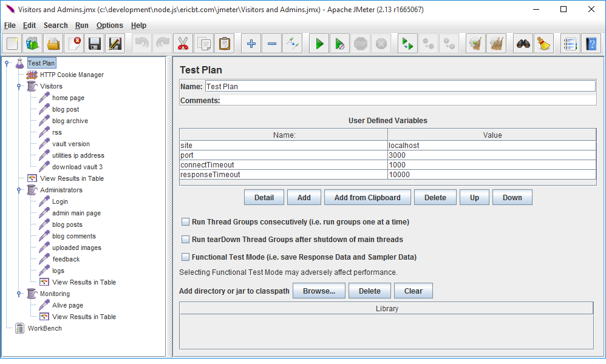Open the Options menu
This screenshot has height=364, width=606.
point(110,25)
